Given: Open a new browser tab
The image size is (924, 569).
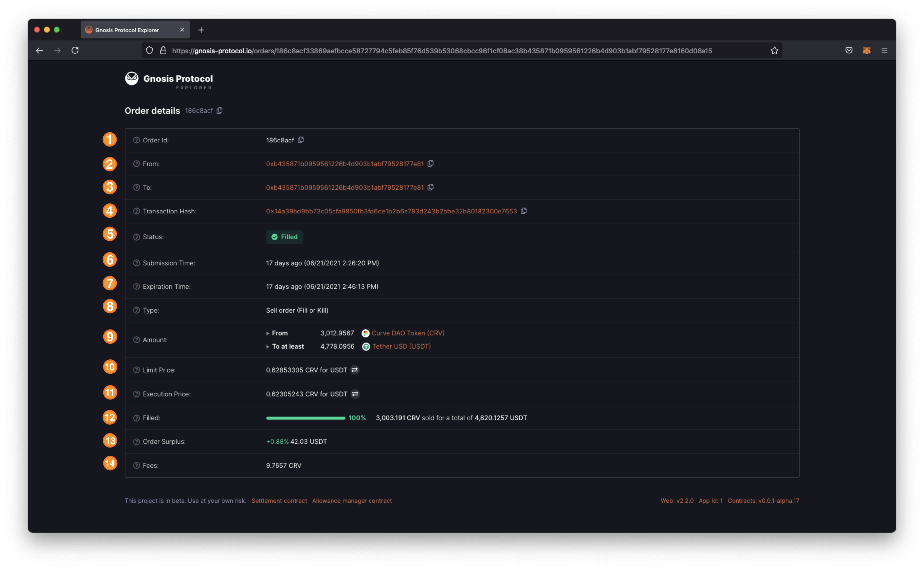Looking at the screenshot, I should 201,30.
